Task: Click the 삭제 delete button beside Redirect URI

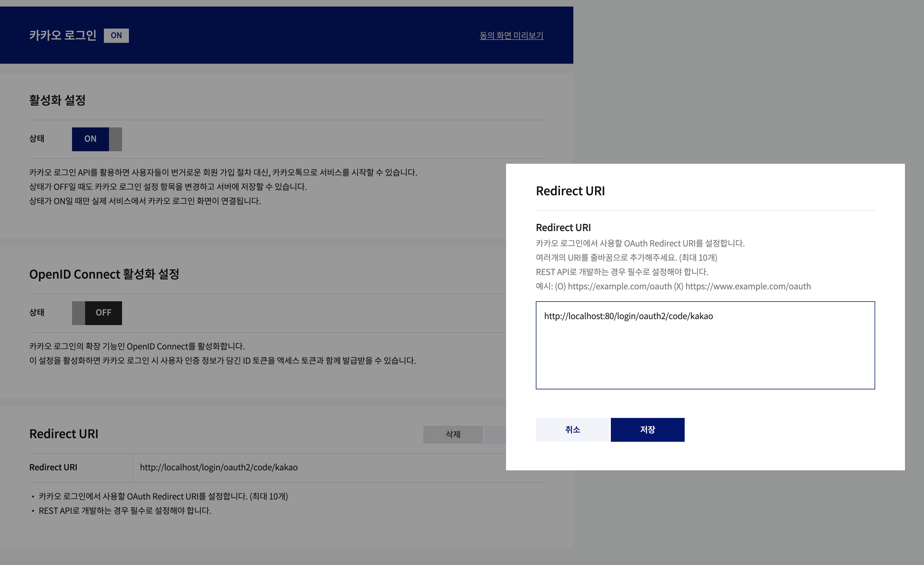Action: [x=453, y=434]
